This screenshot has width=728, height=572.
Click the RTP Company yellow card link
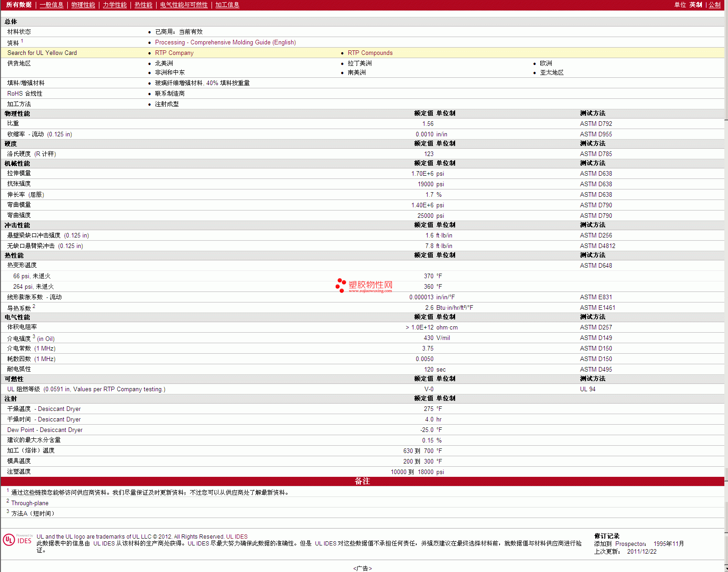click(174, 53)
